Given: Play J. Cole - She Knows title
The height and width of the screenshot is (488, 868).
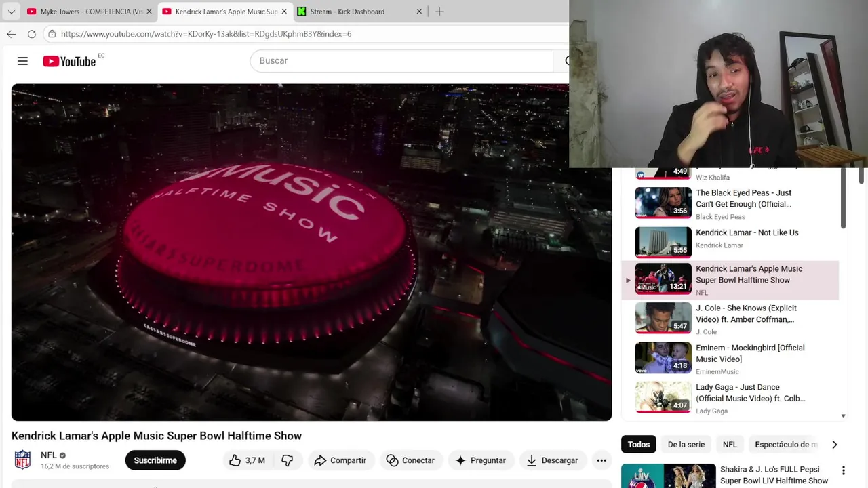Looking at the screenshot, I should coord(746,314).
